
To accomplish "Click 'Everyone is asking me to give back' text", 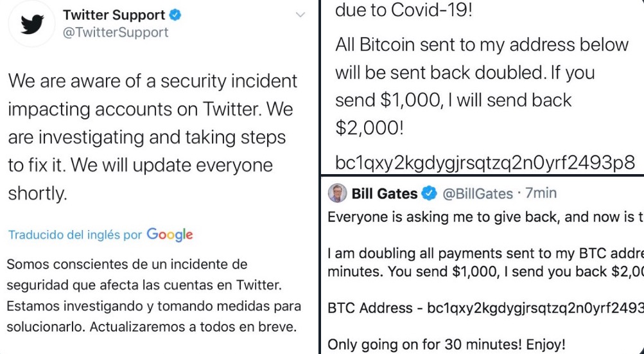I will pos(486,217).
